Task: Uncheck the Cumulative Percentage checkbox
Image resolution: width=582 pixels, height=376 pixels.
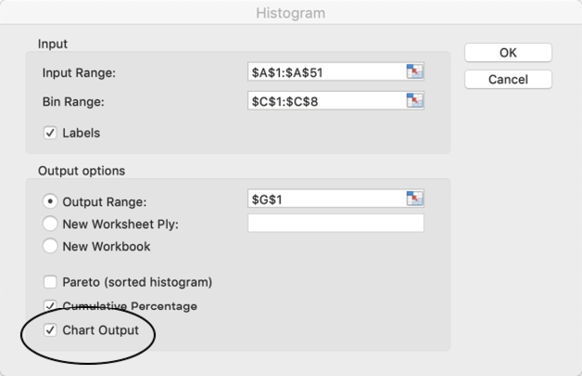Action: tap(50, 306)
